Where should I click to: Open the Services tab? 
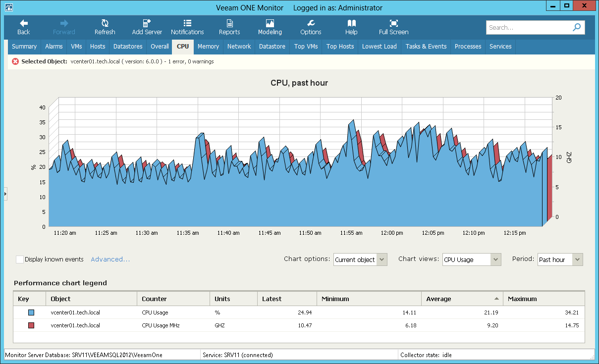[500, 47]
